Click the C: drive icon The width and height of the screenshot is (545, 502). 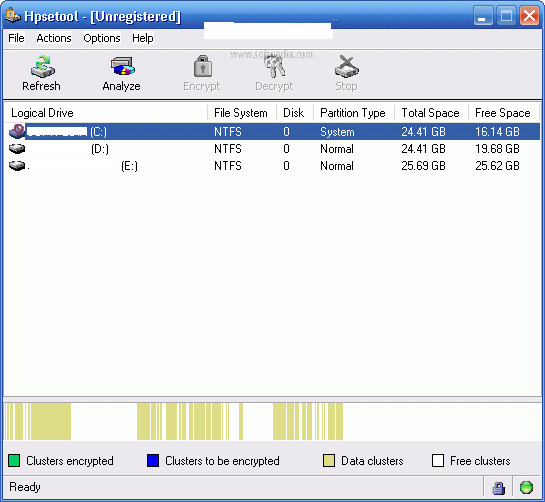pyautogui.click(x=17, y=131)
